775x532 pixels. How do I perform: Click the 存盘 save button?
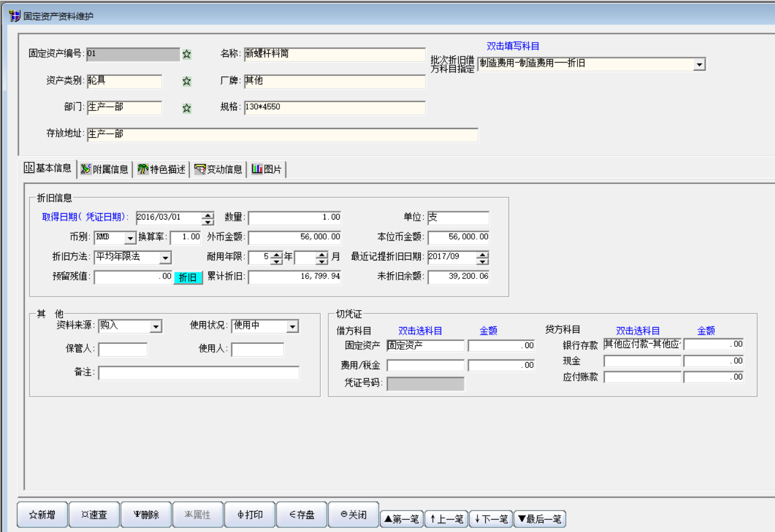[302, 514]
